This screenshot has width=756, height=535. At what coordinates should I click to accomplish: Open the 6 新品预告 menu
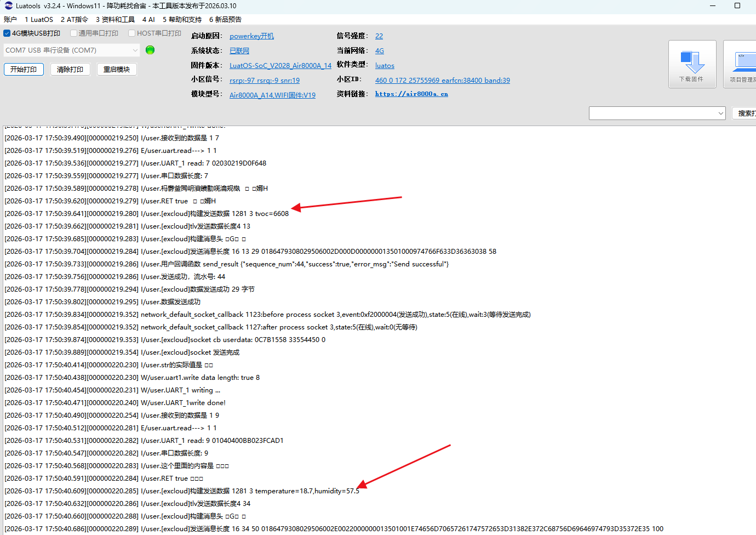coord(225,20)
